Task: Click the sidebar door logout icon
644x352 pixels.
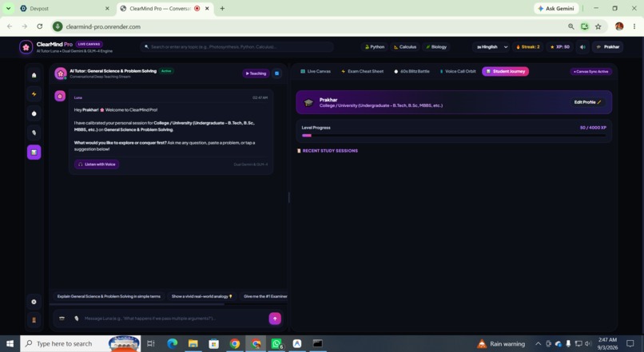Action: tap(34, 320)
